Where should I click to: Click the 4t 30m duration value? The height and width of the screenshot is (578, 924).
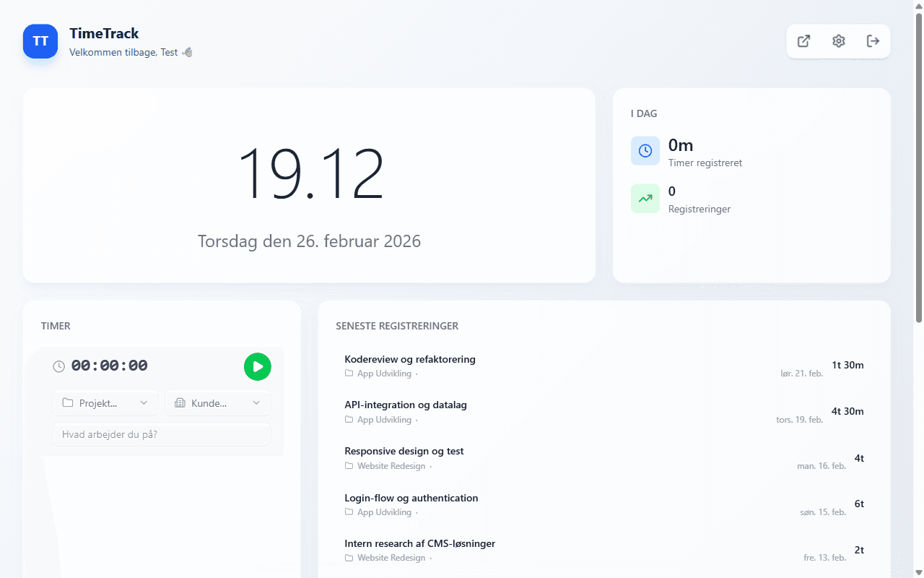pyautogui.click(x=847, y=411)
